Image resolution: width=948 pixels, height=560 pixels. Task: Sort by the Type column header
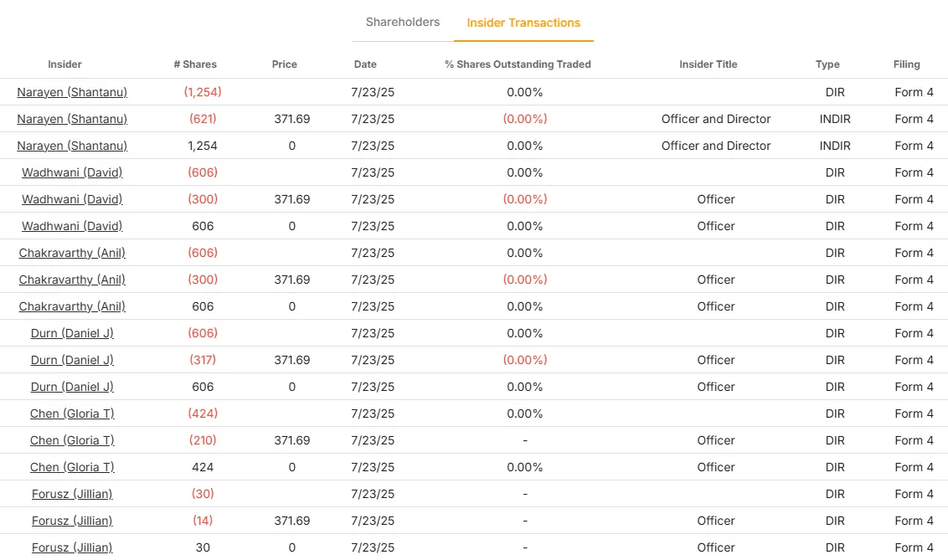[827, 64]
